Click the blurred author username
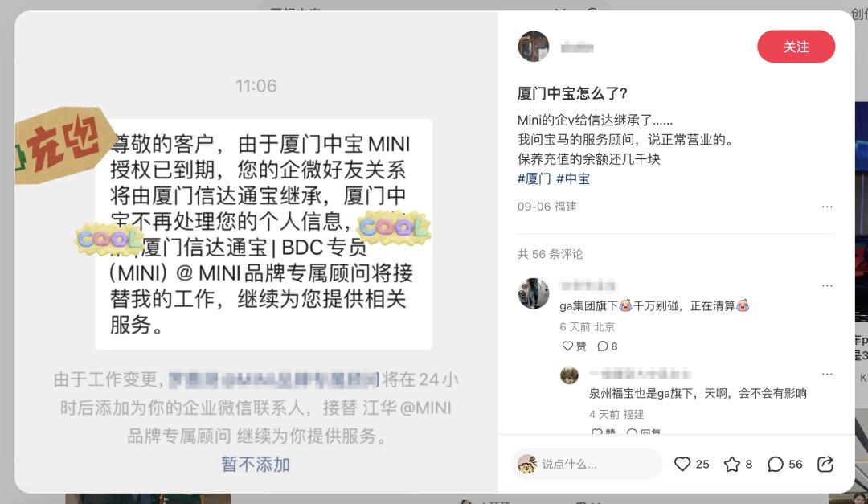Image resolution: width=868 pixels, height=504 pixels. click(x=577, y=47)
